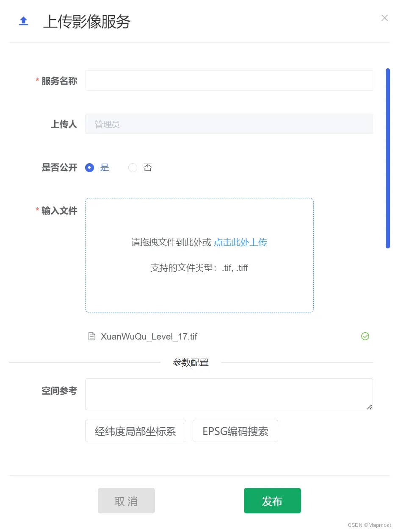Click the 空间参考 text area
This screenshot has width=398, height=532.
click(229, 394)
